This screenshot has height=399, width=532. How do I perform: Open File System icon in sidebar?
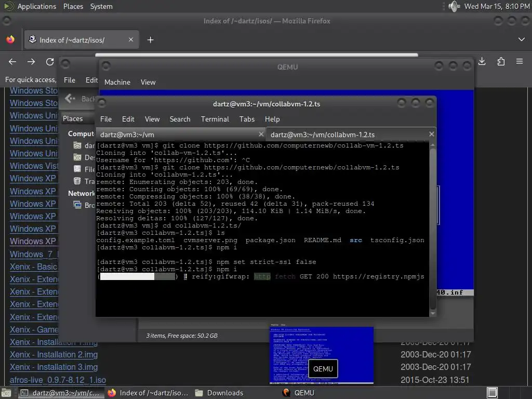coord(77,169)
